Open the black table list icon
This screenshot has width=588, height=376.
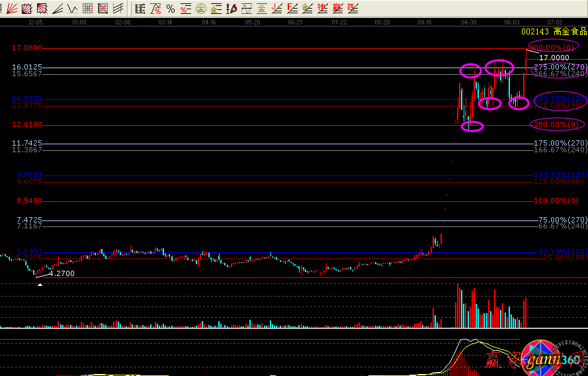pos(140,9)
